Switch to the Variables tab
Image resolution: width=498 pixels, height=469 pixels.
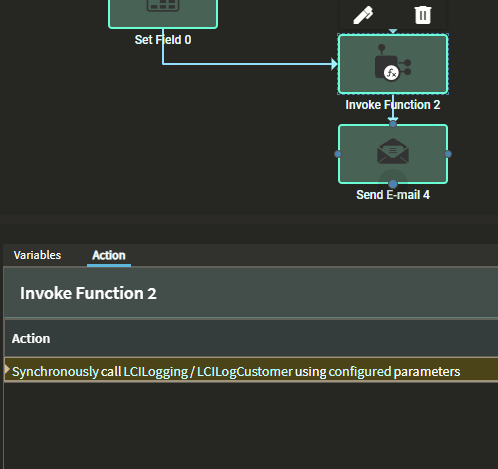(x=37, y=255)
